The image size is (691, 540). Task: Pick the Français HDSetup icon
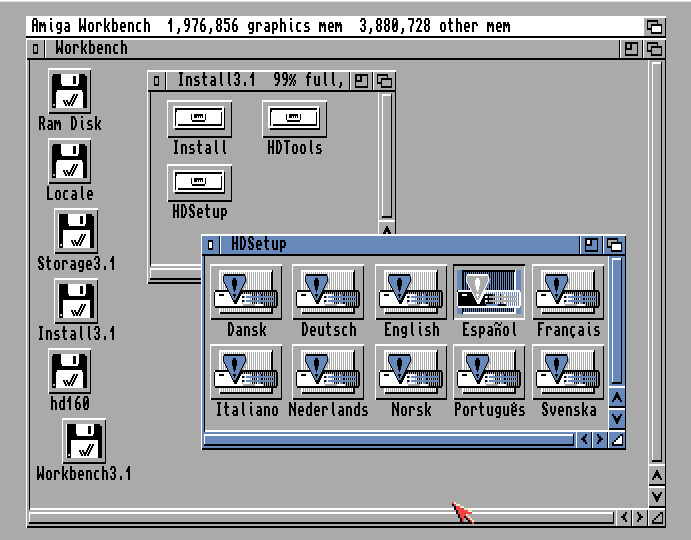(x=568, y=292)
